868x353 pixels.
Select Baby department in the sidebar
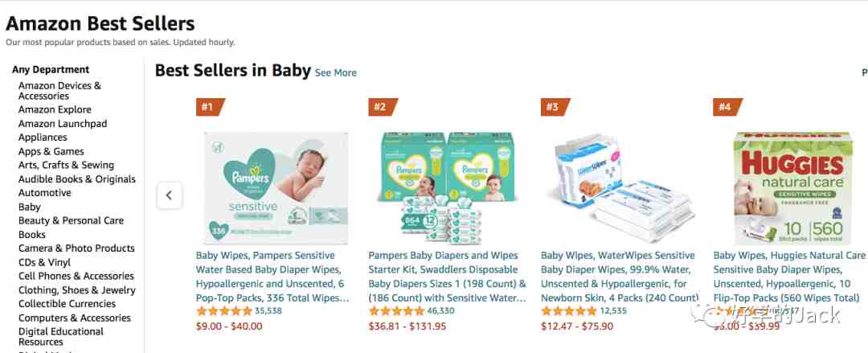tap(30, 207)
